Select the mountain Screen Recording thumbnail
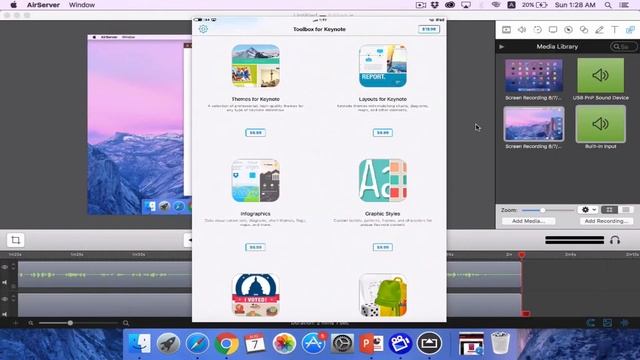 [534, 124]
